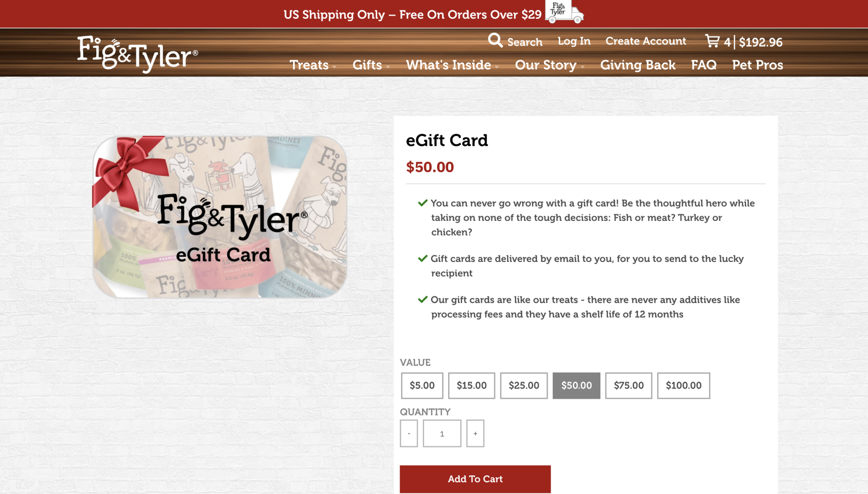Increase quantity with the plus button

pyautogui.click(x=475, y=433)
